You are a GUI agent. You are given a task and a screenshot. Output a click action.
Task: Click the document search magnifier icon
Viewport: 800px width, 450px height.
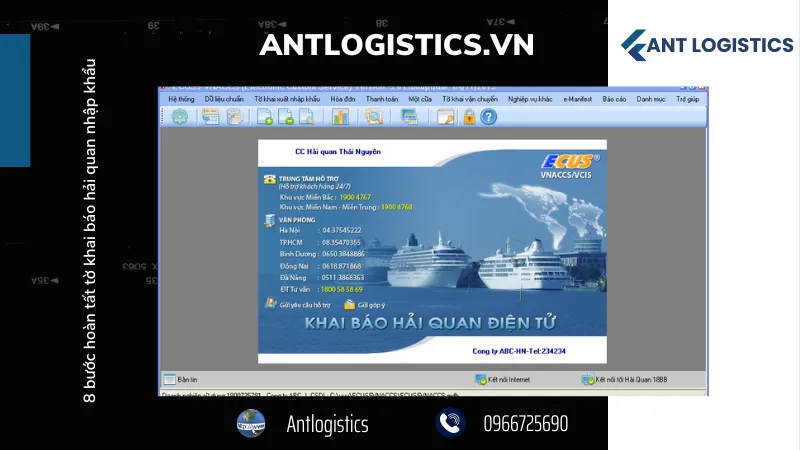click(x=308, y=117)
